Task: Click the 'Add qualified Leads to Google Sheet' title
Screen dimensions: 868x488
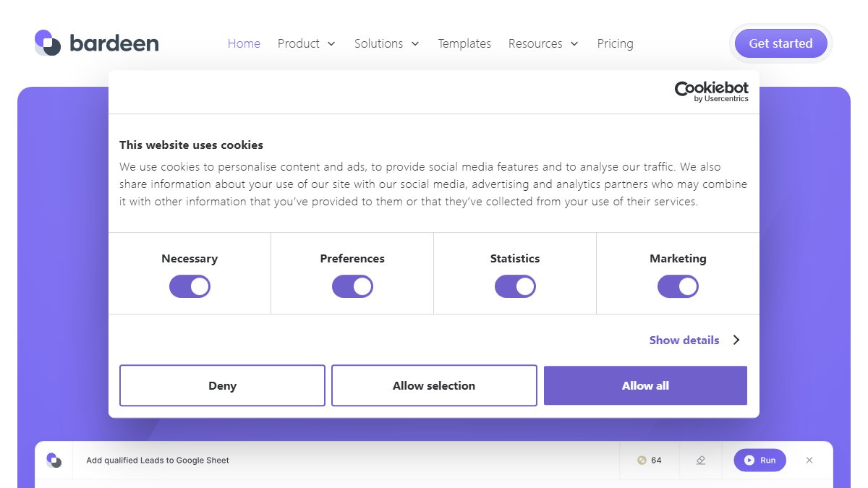Action: tap(158, 461)
